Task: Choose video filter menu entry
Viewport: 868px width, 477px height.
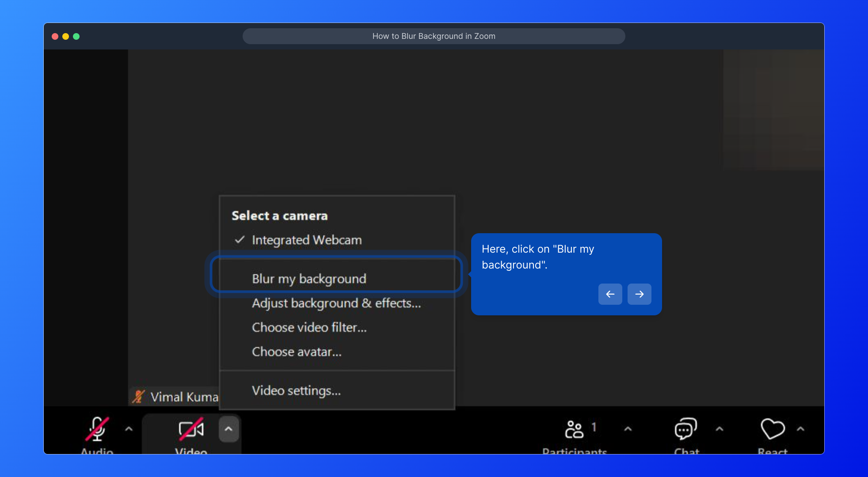Action: (x=309, y=328)
